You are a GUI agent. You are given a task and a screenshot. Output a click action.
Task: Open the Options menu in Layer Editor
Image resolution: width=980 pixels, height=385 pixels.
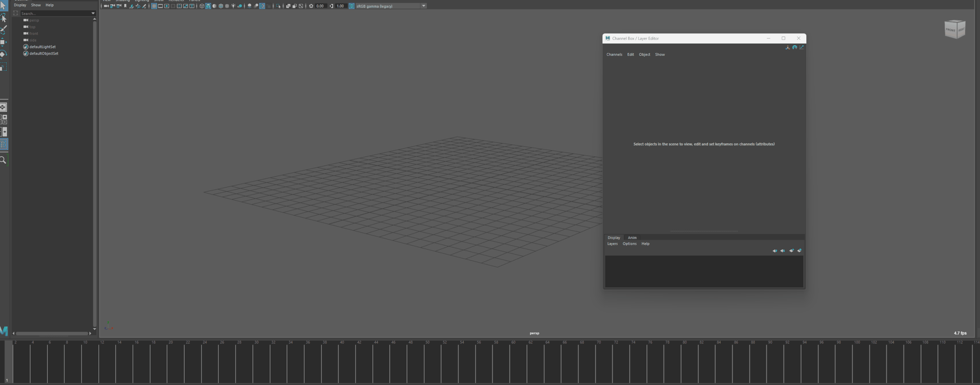tap(630, 244)
